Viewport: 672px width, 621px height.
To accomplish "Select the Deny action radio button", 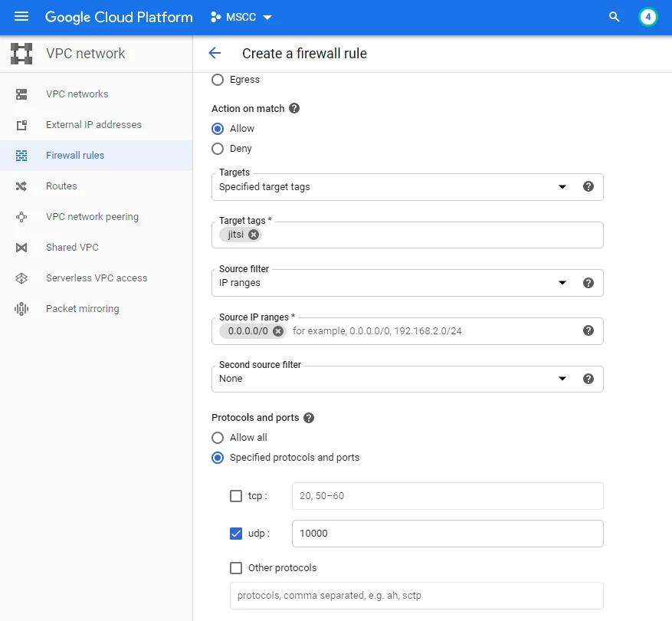I will click(218, 149).
